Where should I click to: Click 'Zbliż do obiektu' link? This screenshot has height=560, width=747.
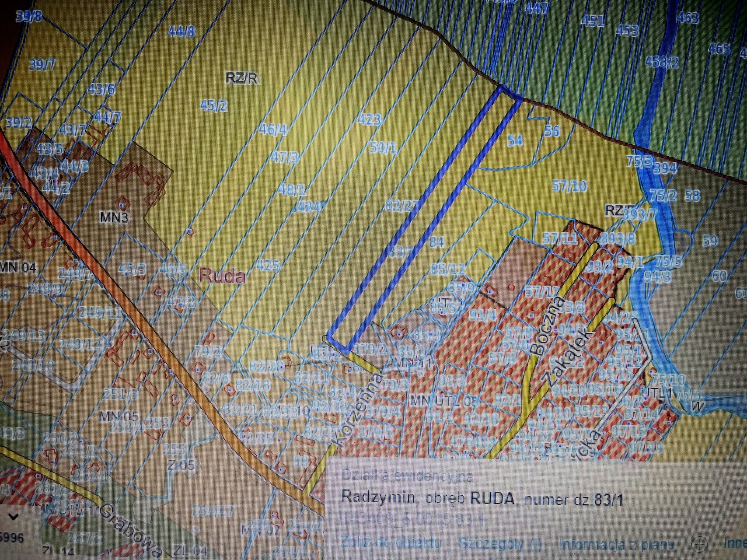391,542
